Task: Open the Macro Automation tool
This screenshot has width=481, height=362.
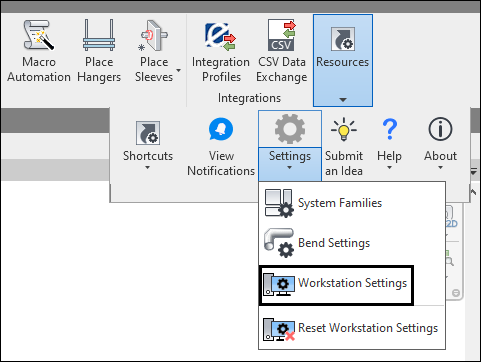Action: point(39,52)
